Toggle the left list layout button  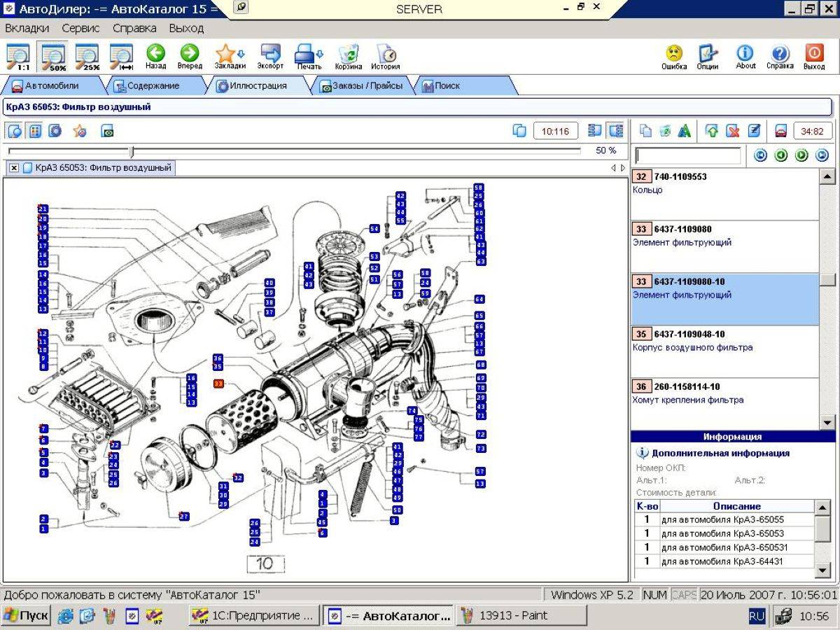(595, 131)
